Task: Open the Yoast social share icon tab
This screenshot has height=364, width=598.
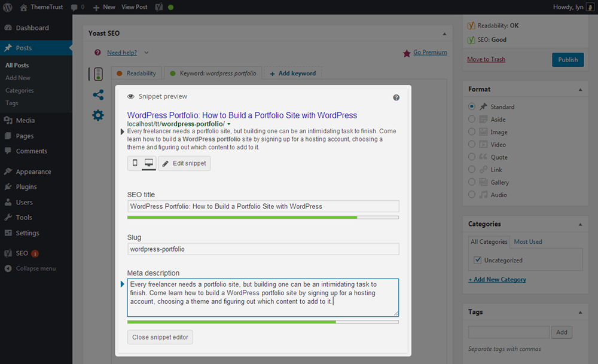Action: (98, 95)
